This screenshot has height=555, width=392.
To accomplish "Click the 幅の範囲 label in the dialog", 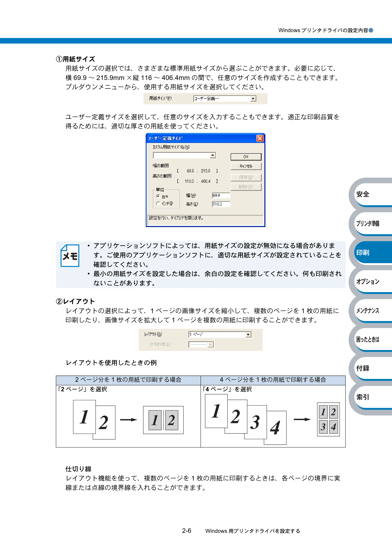I will click(161, 166).
